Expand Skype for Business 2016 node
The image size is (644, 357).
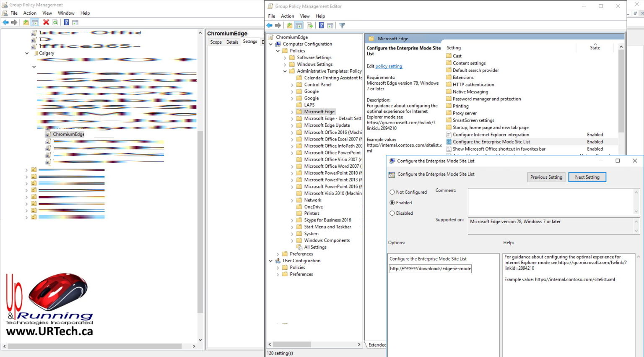point(293,220)
